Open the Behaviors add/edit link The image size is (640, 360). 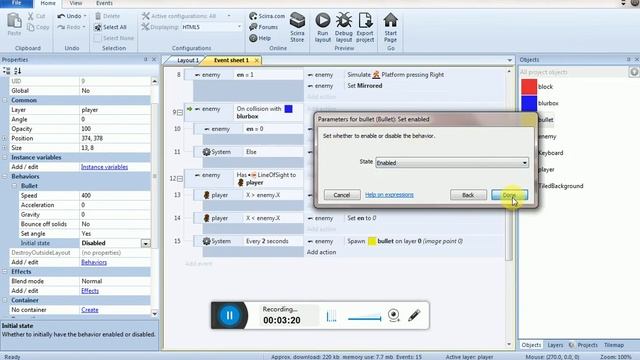pyautogui.click(x=94, y=262)
